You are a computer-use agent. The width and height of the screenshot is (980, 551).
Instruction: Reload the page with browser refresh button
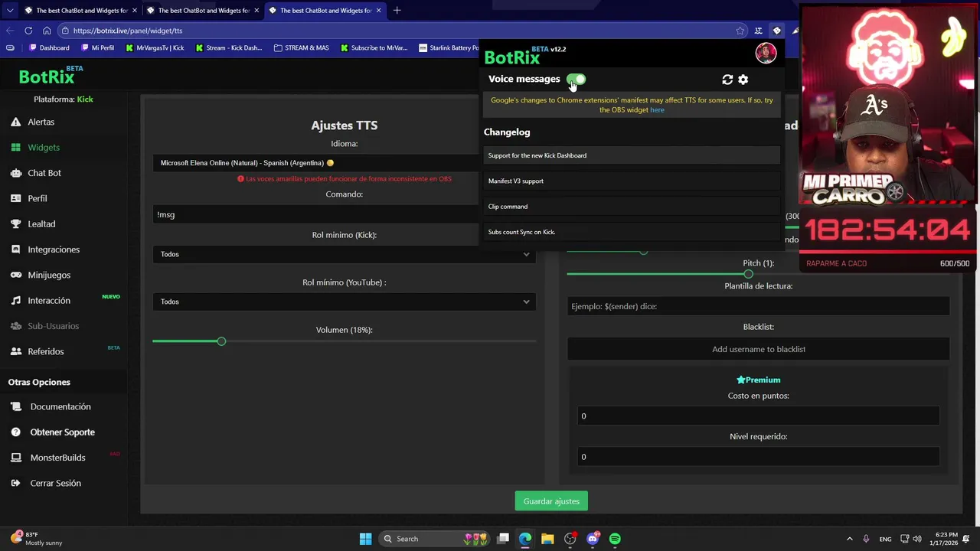(28, 31)
